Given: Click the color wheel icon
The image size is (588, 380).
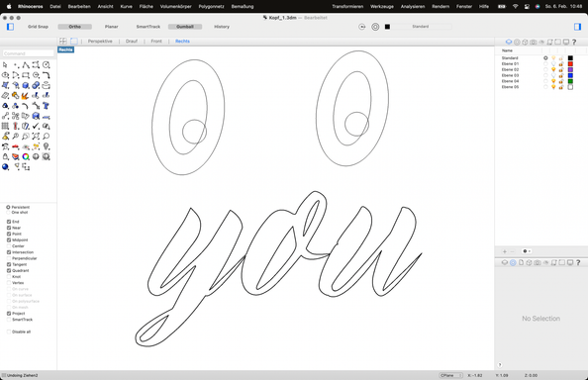Looking at the screenshot, I should 26,156.
